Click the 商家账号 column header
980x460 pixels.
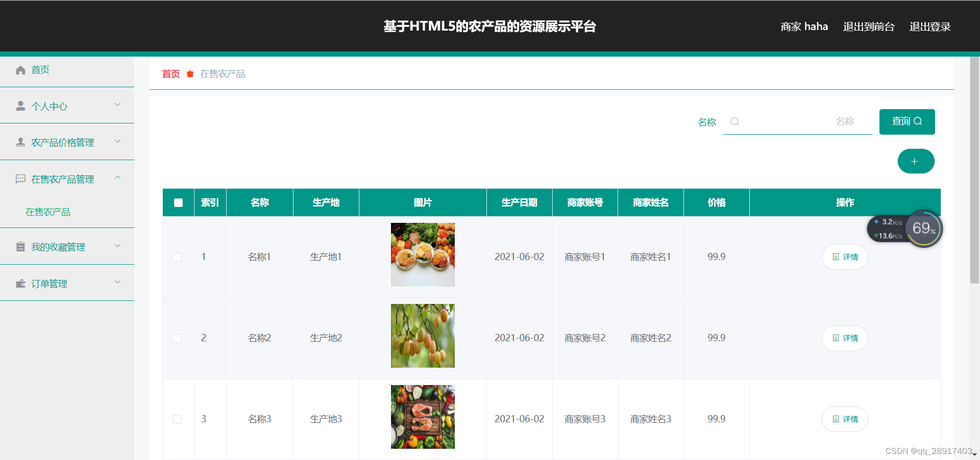pos(585,202)
